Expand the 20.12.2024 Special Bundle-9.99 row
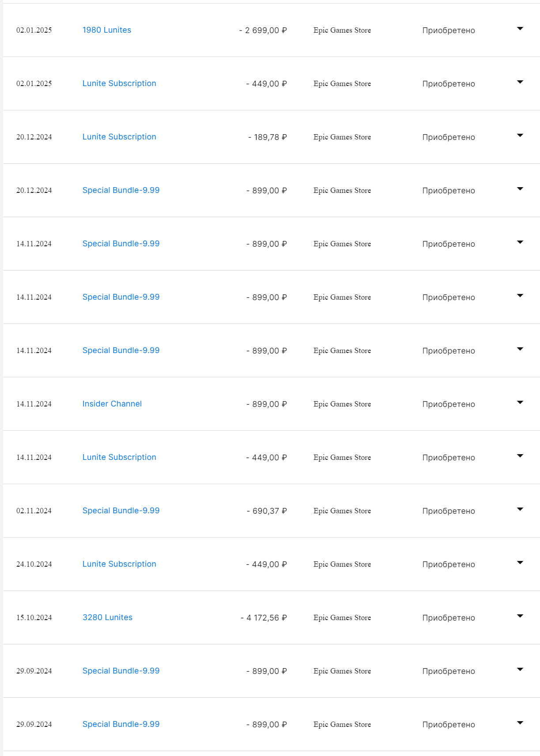This screenshot has width=540, height=756. [520, 189]
